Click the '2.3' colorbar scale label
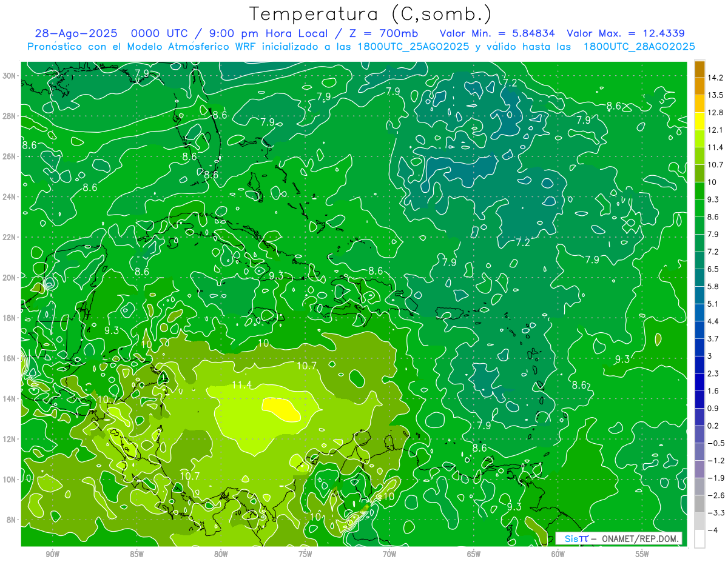This screenshot has height=562, width=728. coord(713,373)
